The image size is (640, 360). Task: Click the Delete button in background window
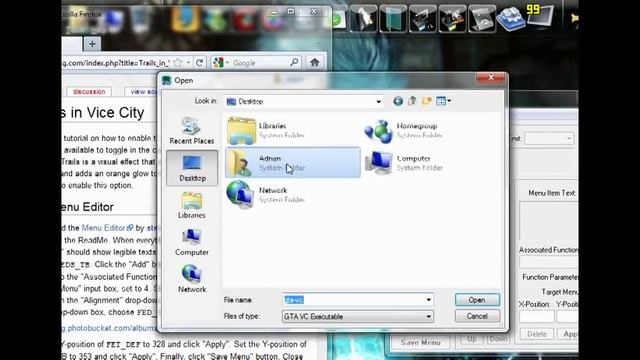[x=537, y=334]
